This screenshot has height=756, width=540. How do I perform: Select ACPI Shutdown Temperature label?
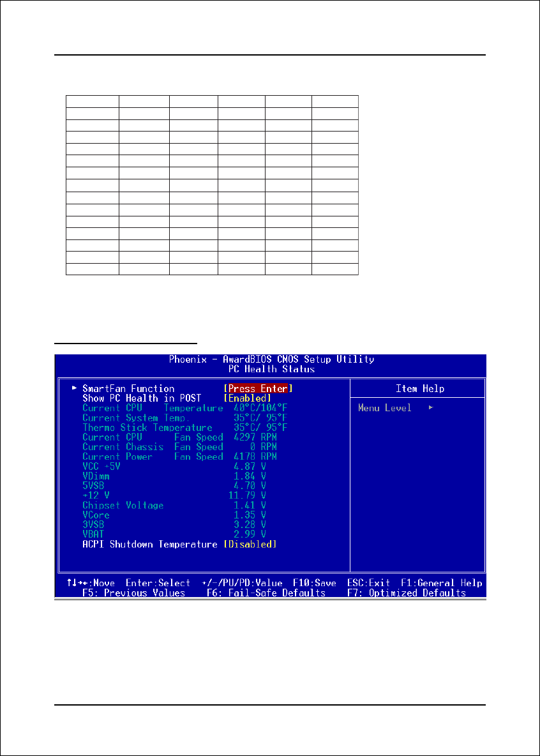150,544
